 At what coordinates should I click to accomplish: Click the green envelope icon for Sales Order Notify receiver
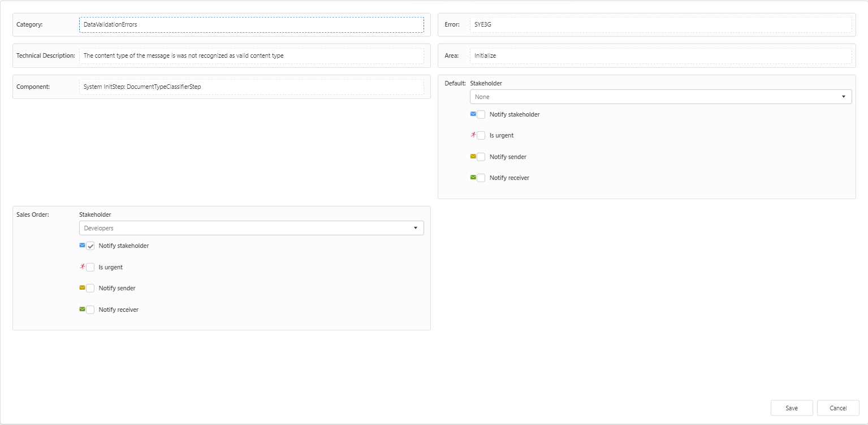(82, 309)
